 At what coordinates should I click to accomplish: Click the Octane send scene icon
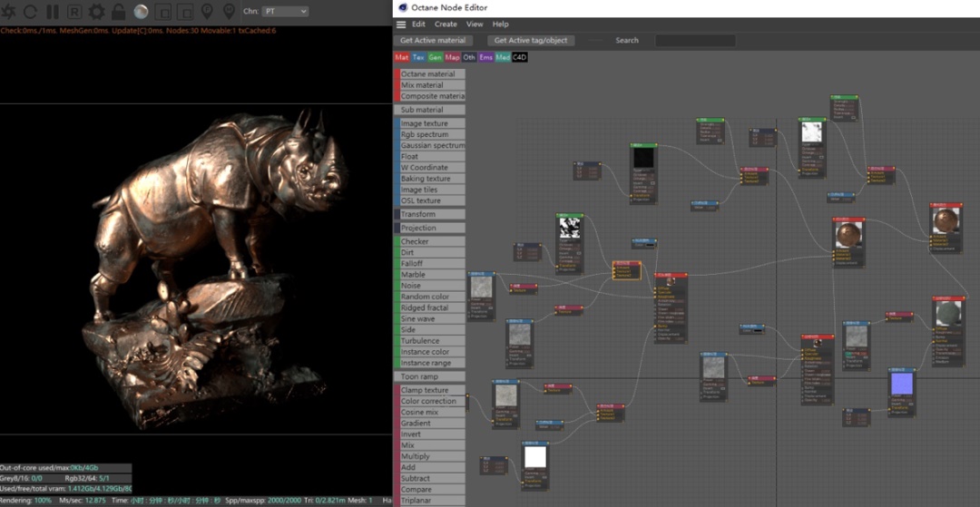(9, 12)
